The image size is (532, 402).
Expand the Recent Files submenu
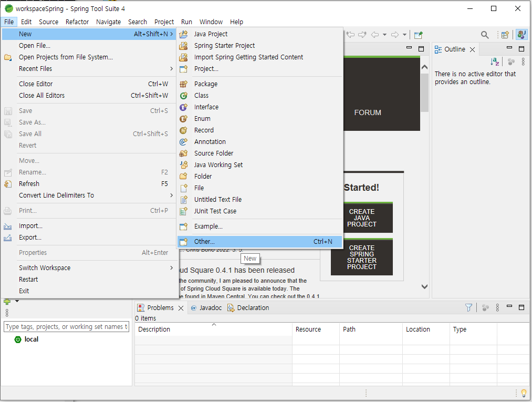click(171, 69)
